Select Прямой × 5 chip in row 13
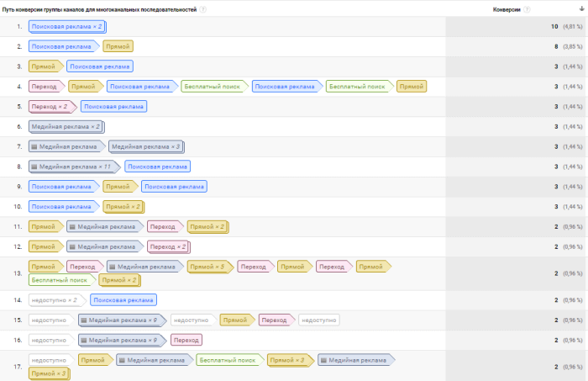The height and width of the screenshot is (381, 588). point(210,267)
